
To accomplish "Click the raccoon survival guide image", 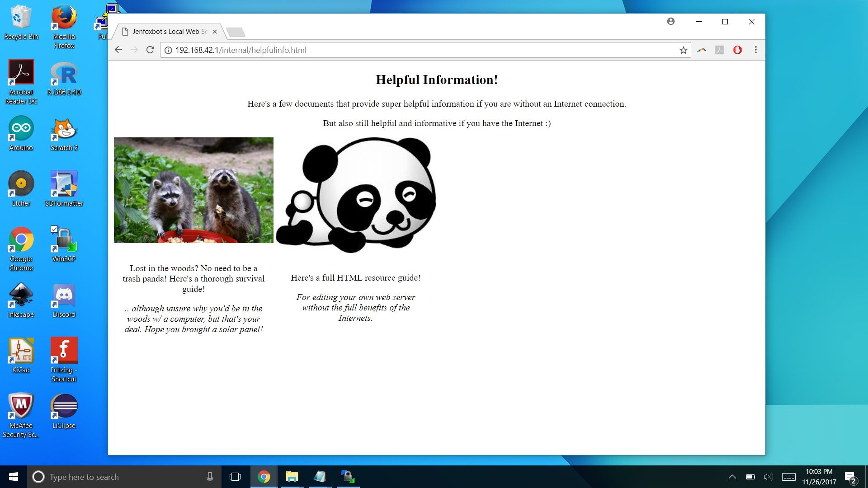I will pos(193,190).
